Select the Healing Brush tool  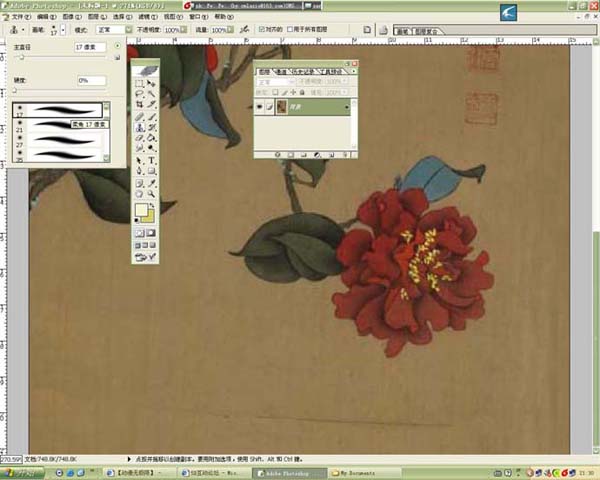[139, 117]
